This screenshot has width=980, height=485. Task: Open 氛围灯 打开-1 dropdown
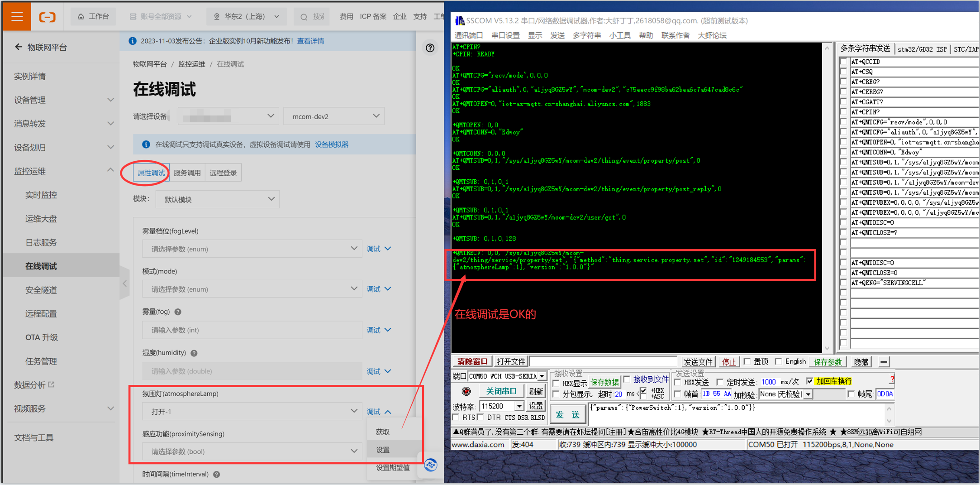252,411
